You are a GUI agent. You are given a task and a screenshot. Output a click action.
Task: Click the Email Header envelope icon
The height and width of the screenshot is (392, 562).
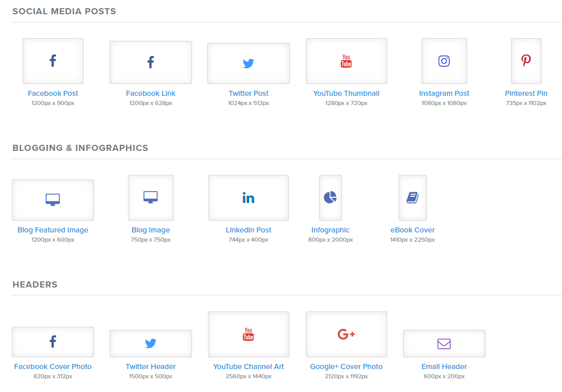tap(444, 344)
